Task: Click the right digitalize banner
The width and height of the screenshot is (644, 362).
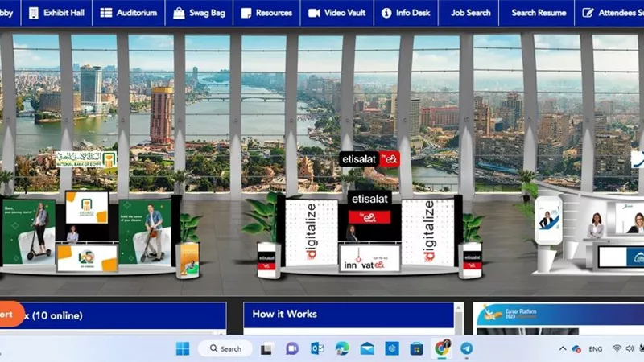Action: click(428, 232)
